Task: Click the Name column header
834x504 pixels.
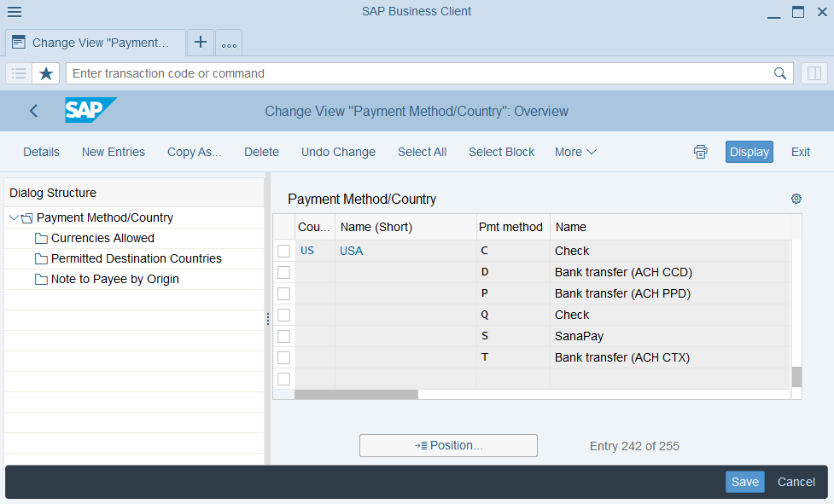Action: [x=671, y=228]
